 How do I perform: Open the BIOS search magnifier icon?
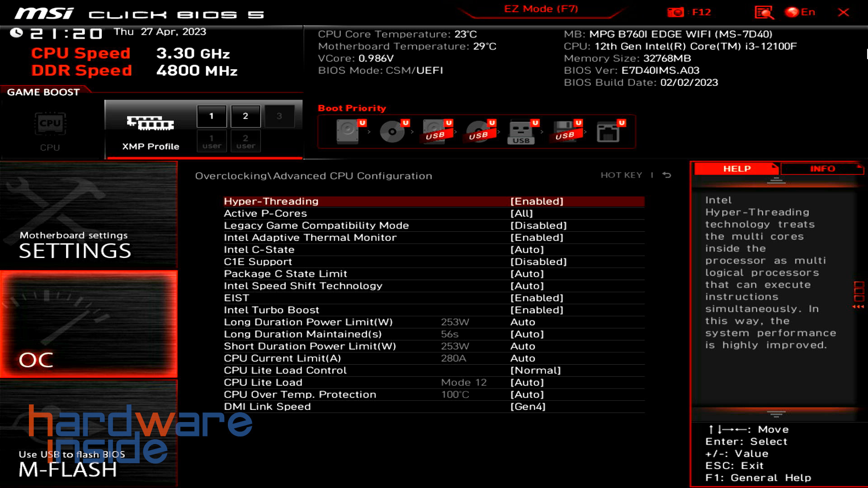pyautogui.click(x=764, y=12)
